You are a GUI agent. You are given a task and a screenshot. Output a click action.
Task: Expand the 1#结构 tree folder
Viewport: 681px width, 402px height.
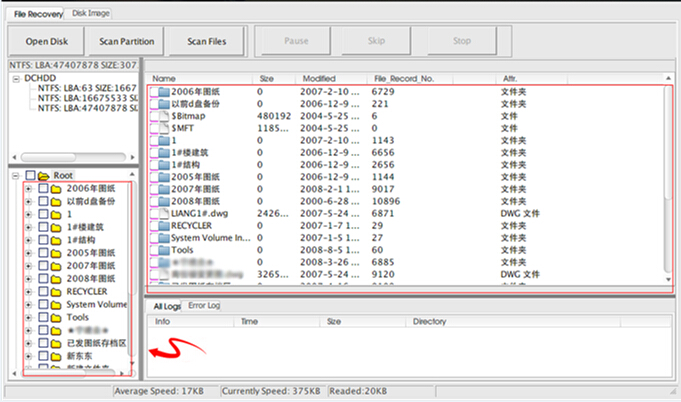pos(28,240)
